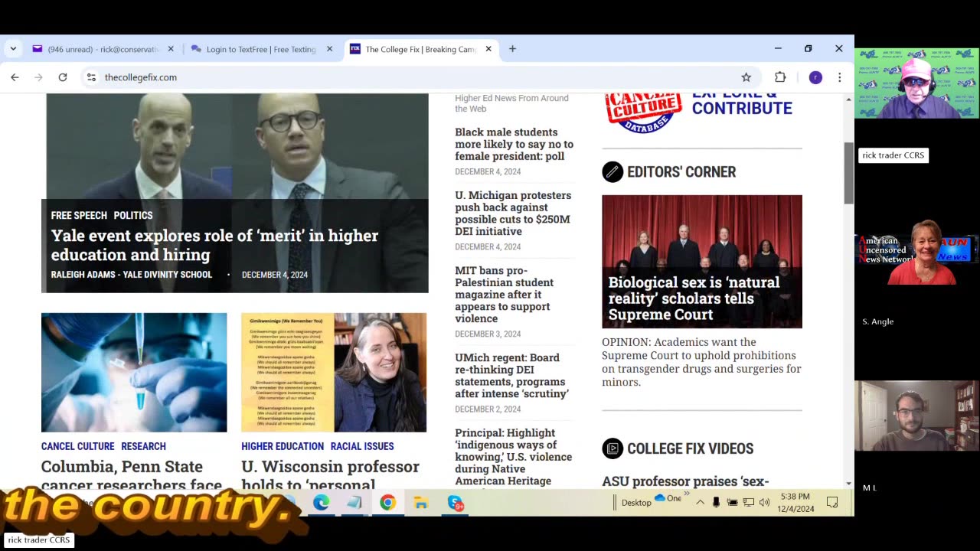Open the POLITICS category link
This screenshot has width=980, height=551.
(133, 215)
